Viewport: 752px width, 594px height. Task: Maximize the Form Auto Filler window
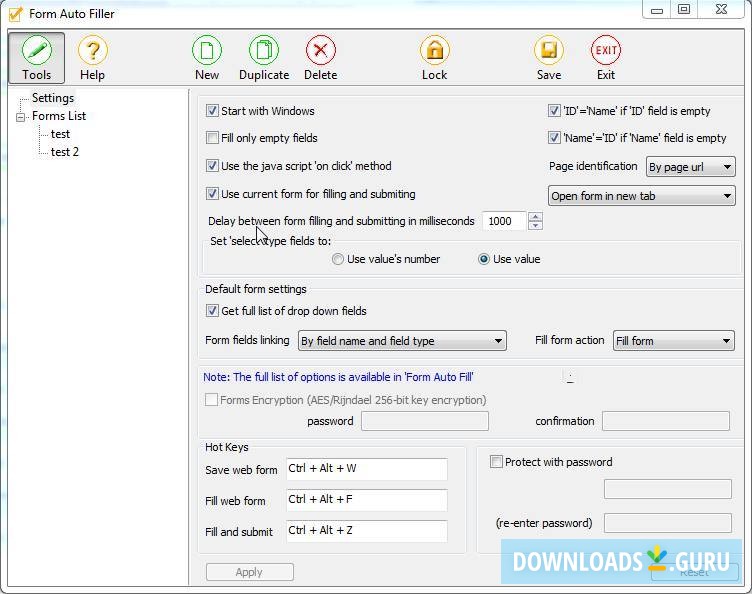684,10
